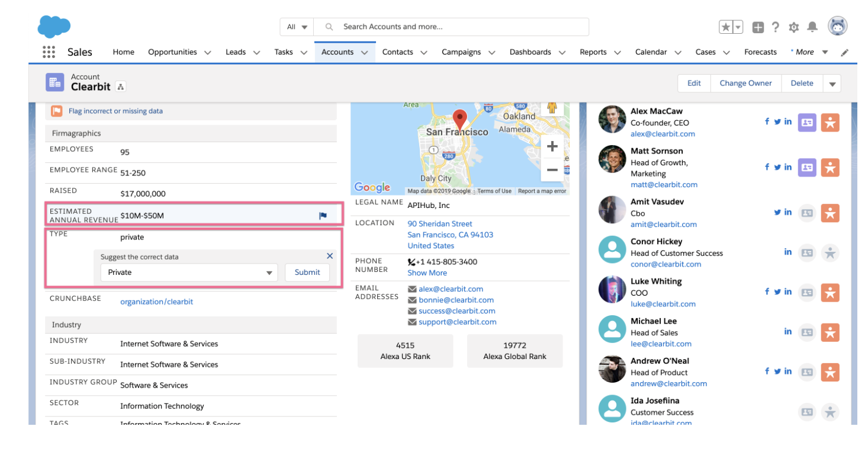Expand the Opportunities tab chevron menu

point(208,52)
